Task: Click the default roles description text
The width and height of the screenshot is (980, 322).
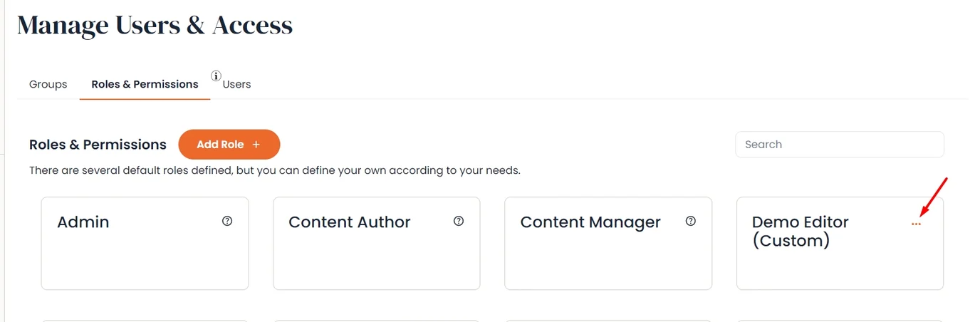Action: tap(275, 171)
